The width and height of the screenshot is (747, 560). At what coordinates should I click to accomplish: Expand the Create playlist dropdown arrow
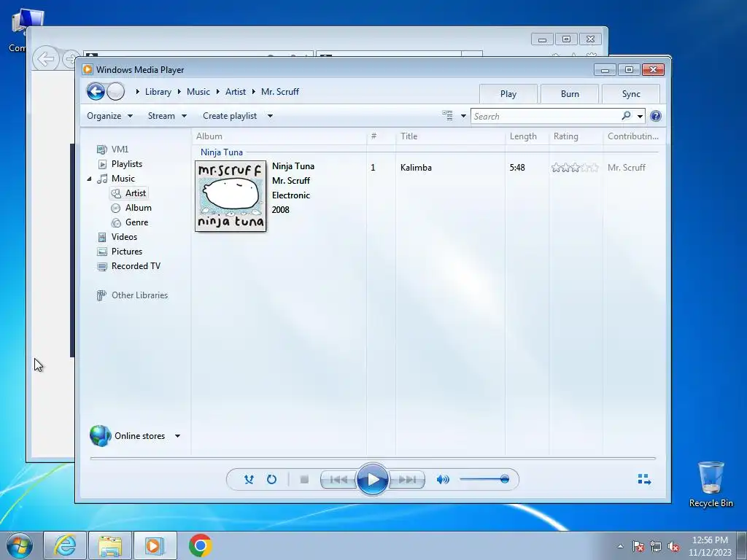pyautogui.click(x=270, y=116)
